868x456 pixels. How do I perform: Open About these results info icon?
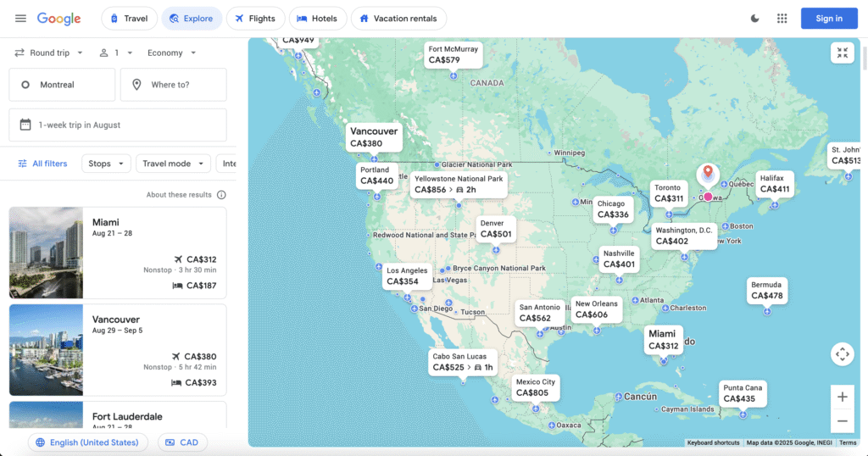coord(221,195)
